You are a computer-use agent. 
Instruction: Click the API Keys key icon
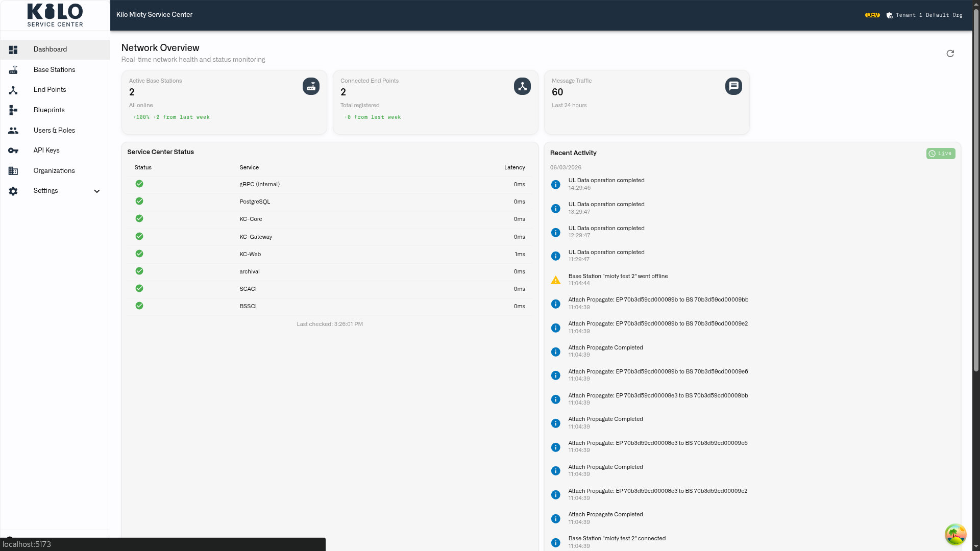[x=13, y=151]
